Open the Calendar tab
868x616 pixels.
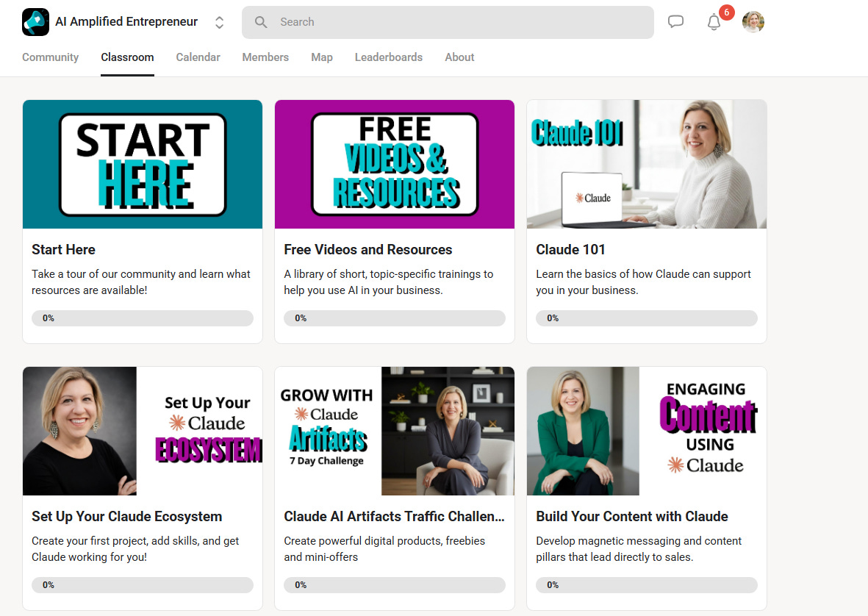coord(198,57)
